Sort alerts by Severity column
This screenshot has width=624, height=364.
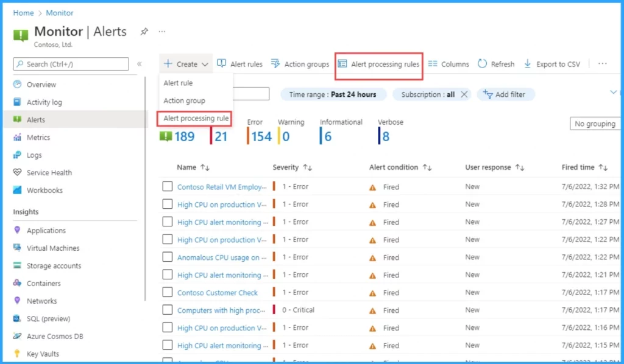[292, 167]
